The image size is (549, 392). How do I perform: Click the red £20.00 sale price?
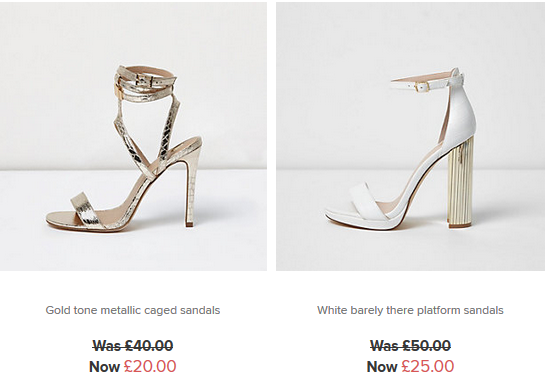coord(150,366)
